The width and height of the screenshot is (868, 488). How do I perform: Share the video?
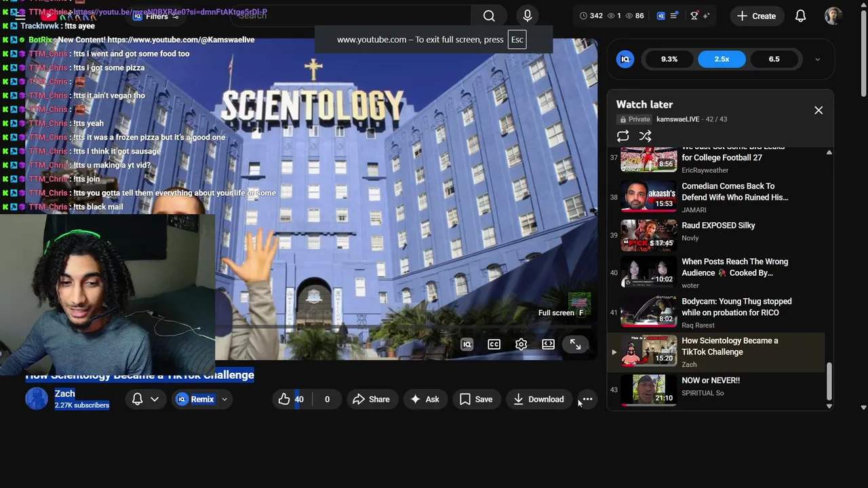[372, 399]
